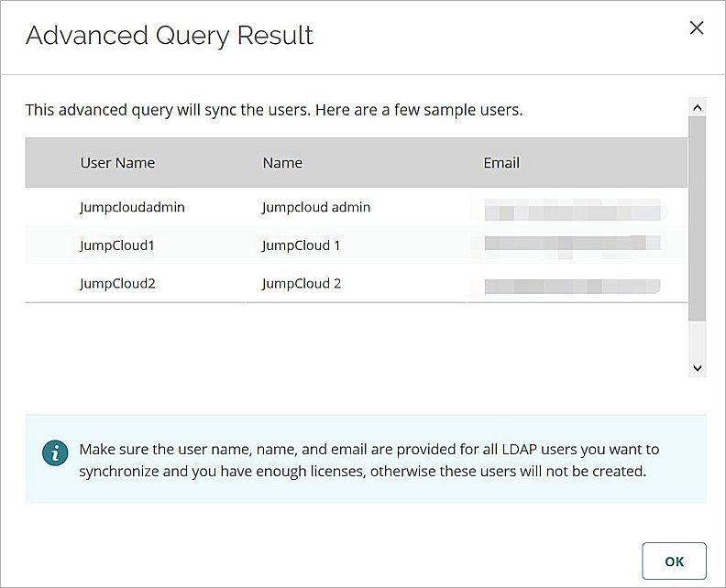Select the Jumpcloudadmin user name cell
Image resolution: width=726 pixels, height=588 pixels.
pos(132,207)
